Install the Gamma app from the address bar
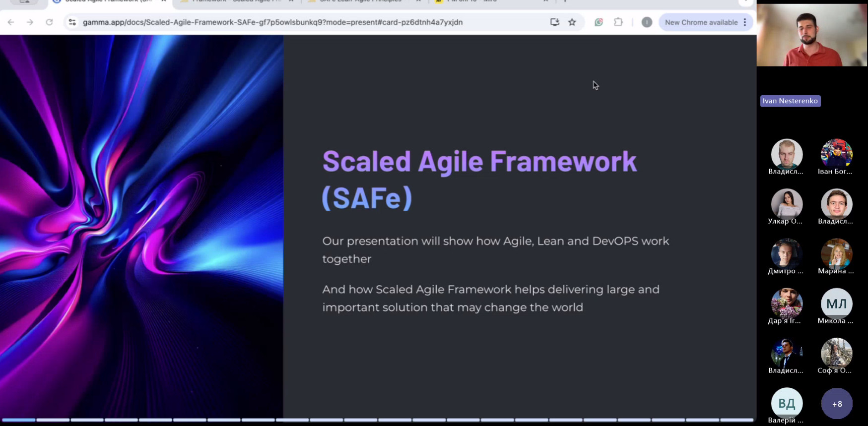This screenshot has width=868, height=426. [555, 22]
